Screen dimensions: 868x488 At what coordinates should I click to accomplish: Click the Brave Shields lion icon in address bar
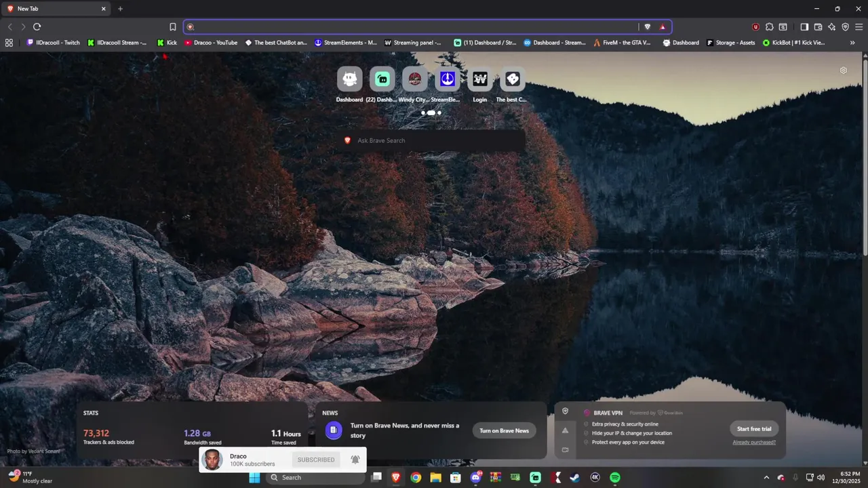tap(648, 27)
